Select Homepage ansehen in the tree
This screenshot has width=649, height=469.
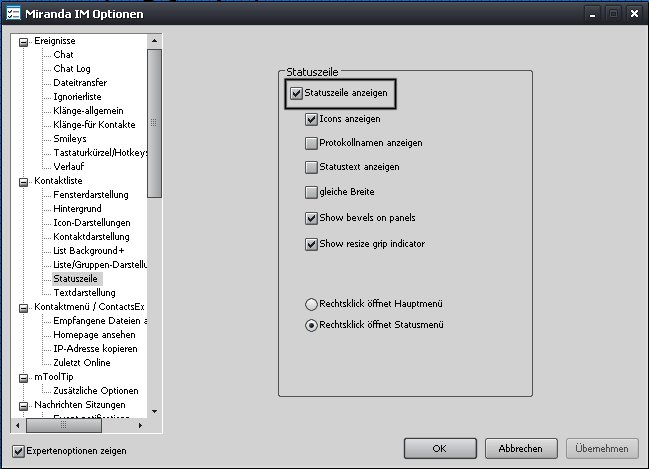point(94,335)
